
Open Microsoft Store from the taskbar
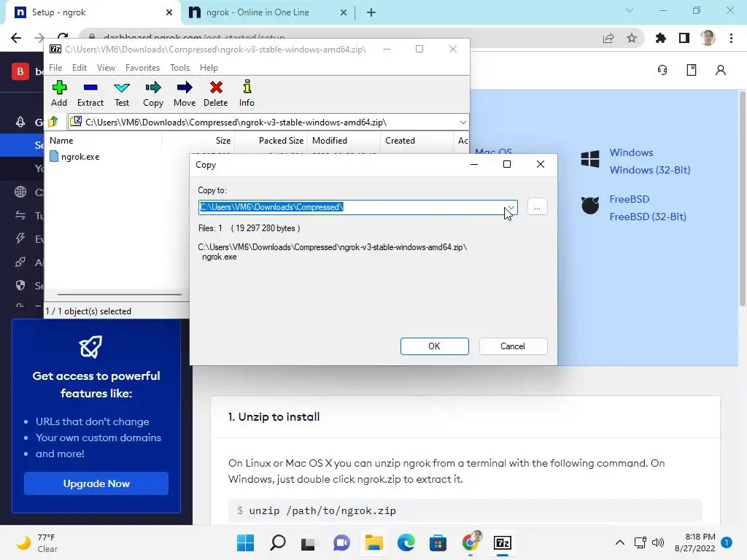(438, 542)
